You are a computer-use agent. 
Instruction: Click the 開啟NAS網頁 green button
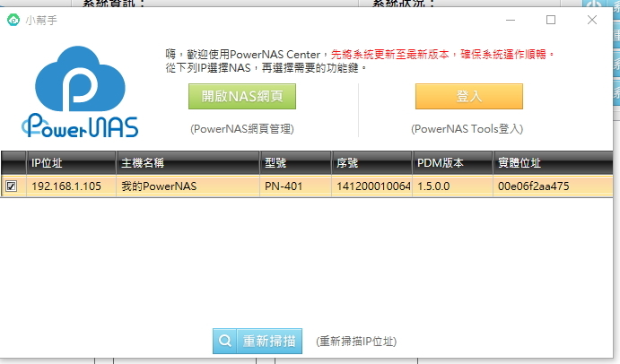(x=242, y=97)
